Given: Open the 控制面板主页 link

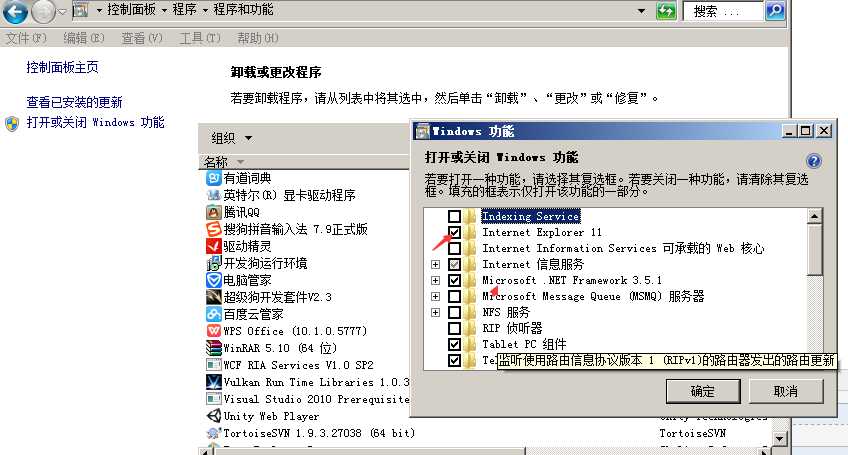Looking at the screenshot, I should [62, 67].
